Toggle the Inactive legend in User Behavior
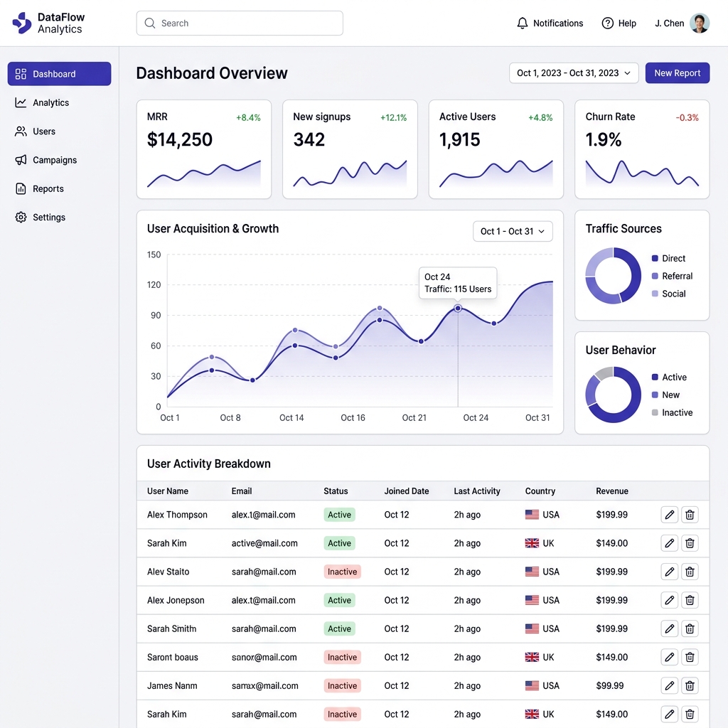Viewport: 728px width, 728px height. (x=672, y=412)
